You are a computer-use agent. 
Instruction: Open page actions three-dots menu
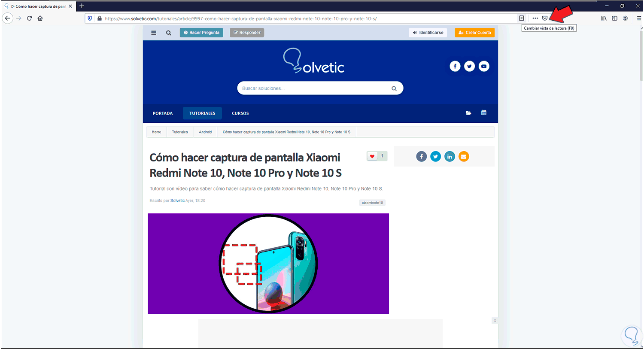pyautogui.click(x=535, y=18)
